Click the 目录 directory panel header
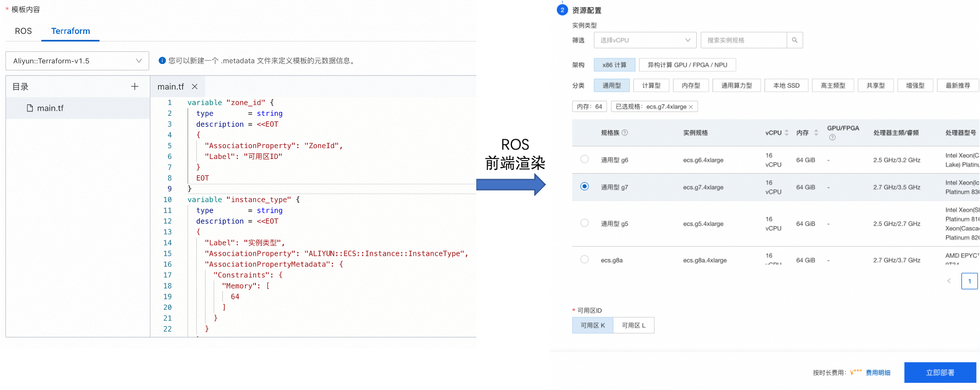The height and width of the screenshot is (390, 980). (20, 87)
